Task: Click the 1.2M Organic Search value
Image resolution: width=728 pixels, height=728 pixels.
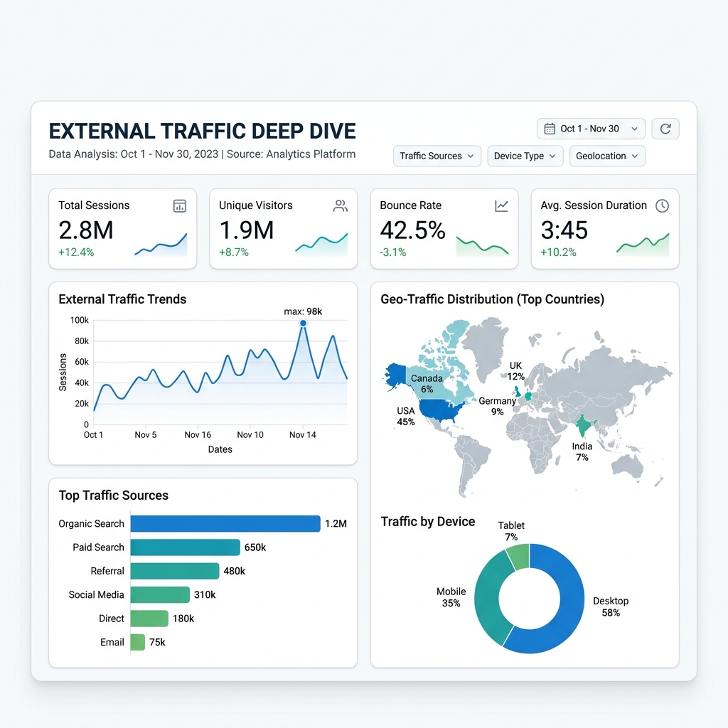Action: pyautogui.click(x=336, y=524)
